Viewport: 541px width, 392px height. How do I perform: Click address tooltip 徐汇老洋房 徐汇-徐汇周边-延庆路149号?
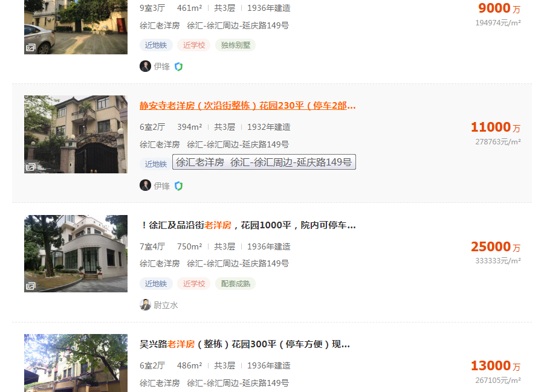click(264, 162)
